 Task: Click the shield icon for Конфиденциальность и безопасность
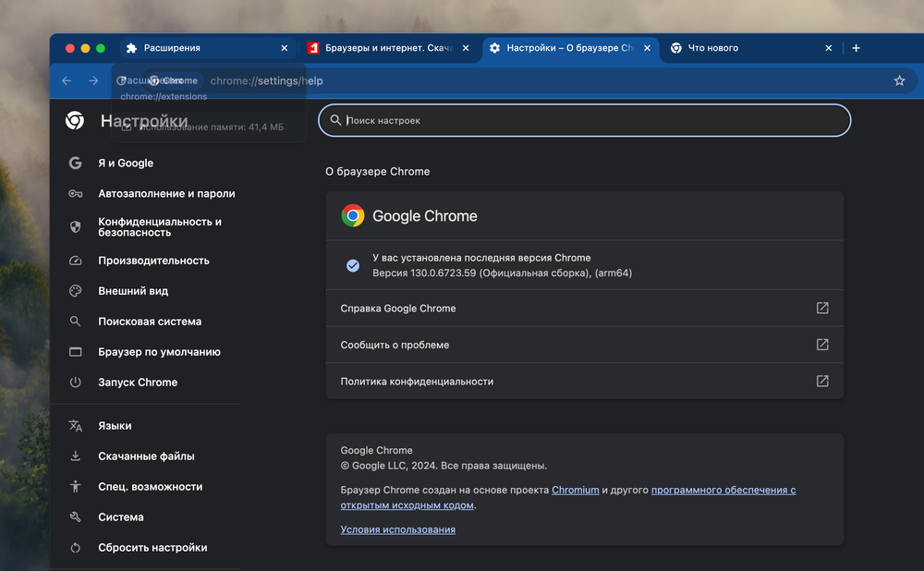(76, 227)
